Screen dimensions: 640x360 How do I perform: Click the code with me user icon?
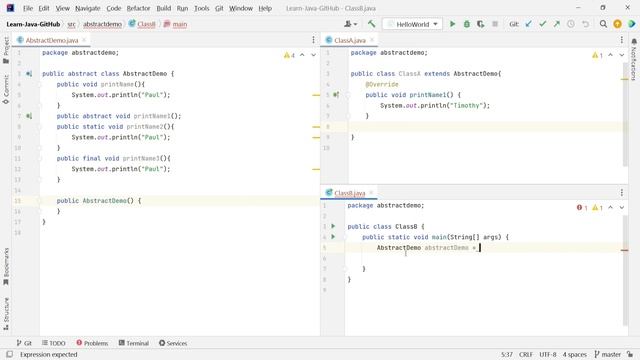click(350, 24)
